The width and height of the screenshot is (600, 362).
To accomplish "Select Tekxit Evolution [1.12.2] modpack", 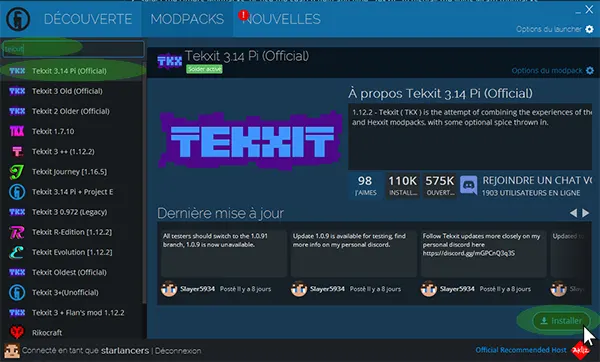I will click(x=72, y=252).
